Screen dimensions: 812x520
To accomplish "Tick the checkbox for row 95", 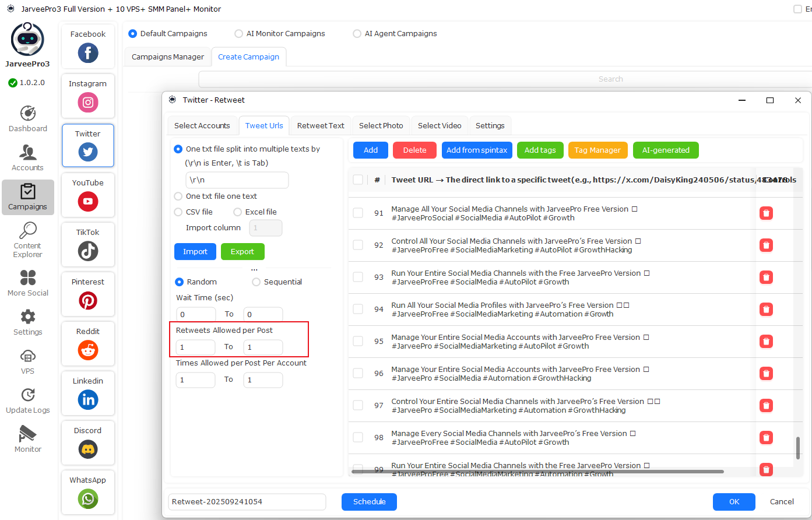I will pos(358,341).
